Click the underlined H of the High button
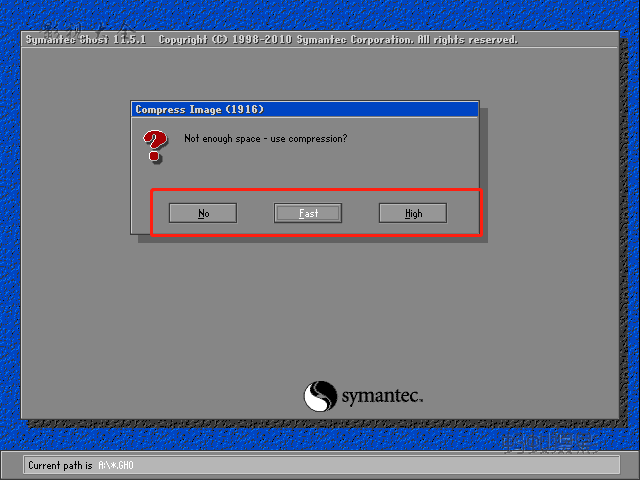Image resolution: width=640 pixels, height=480 pixels. click(x=408, y=213)
